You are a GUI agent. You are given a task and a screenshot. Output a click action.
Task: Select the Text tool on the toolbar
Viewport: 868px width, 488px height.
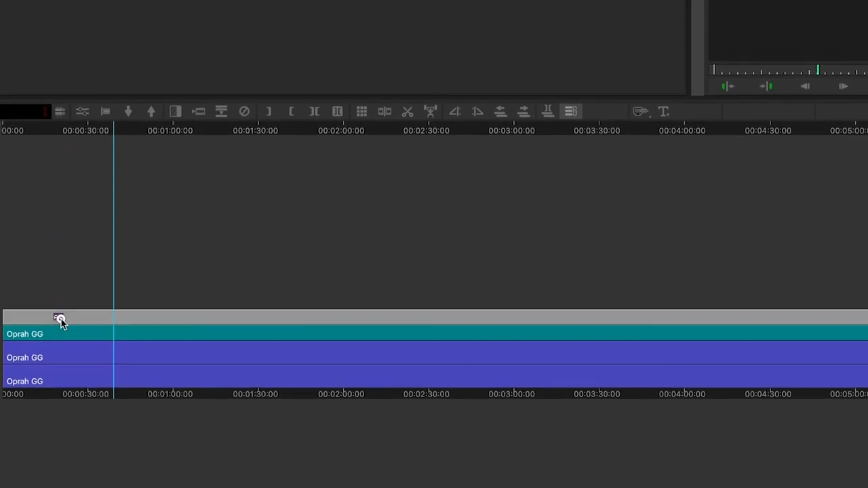click(663, 111)
